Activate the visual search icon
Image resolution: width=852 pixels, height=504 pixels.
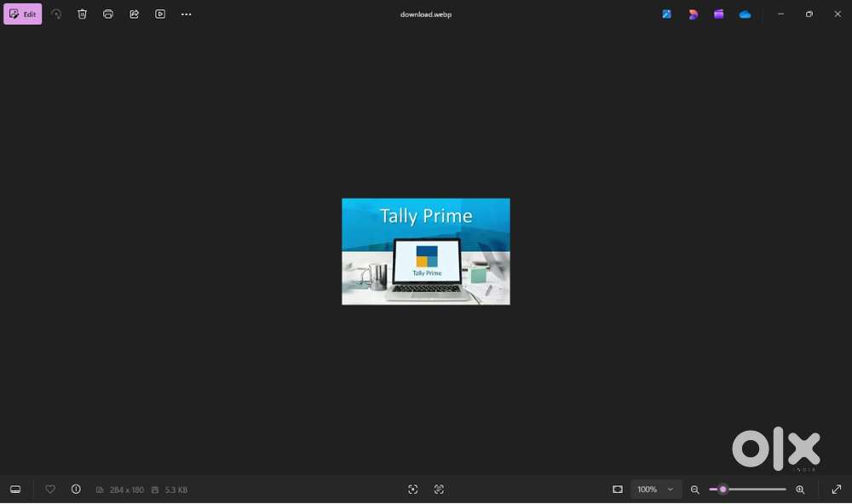click(x=413, y=490)
